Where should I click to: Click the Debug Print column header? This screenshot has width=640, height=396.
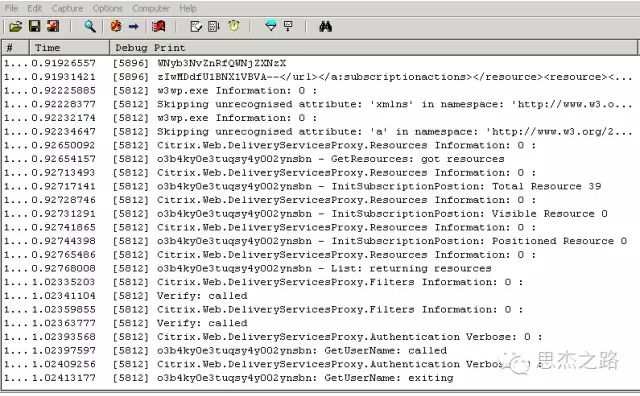pos(373,48)
